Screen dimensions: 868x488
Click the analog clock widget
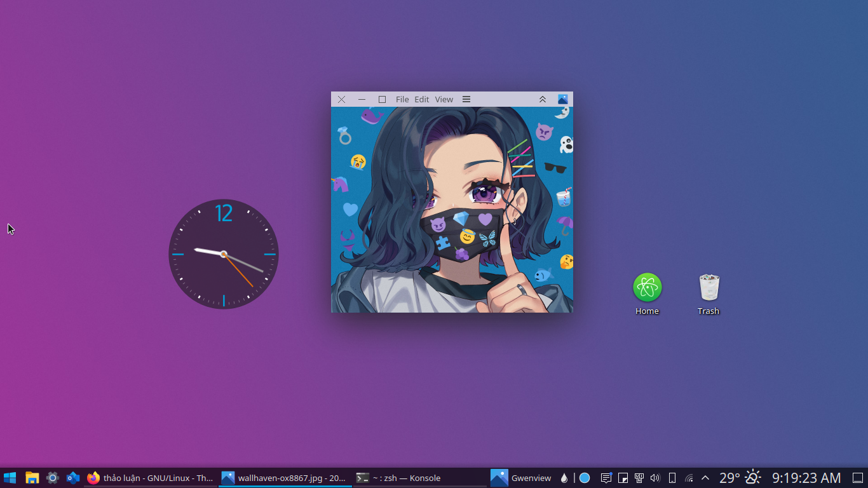point(224,254)
